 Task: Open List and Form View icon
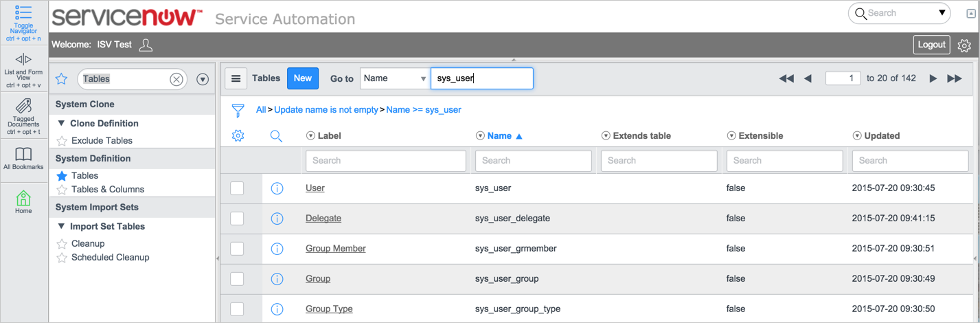23,59
